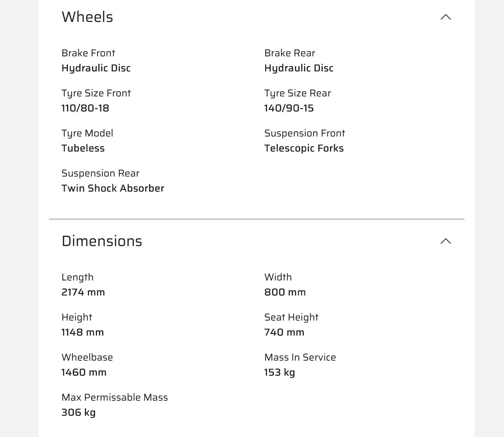This screenshot has height=437, width=504.
Task: Click the Height value 1148 mm
Action: tap(83, 332)
